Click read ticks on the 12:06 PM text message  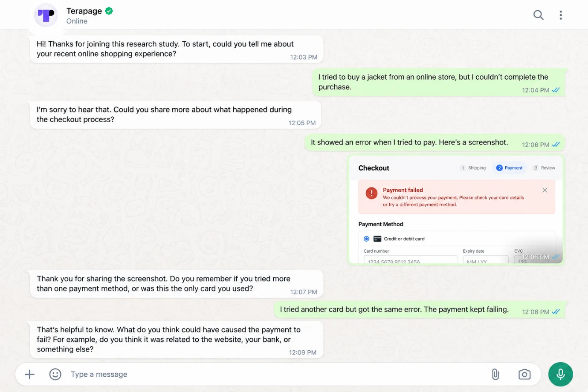(x=556, y=144)
